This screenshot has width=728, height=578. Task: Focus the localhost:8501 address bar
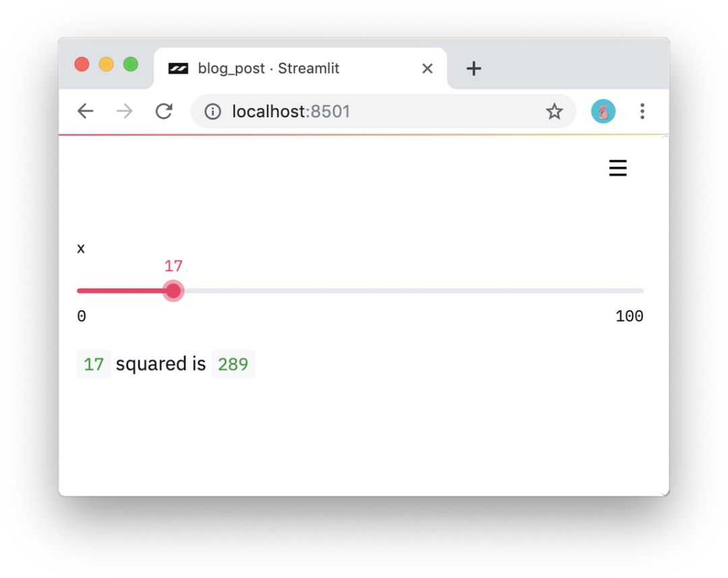(x=377, y=111)
